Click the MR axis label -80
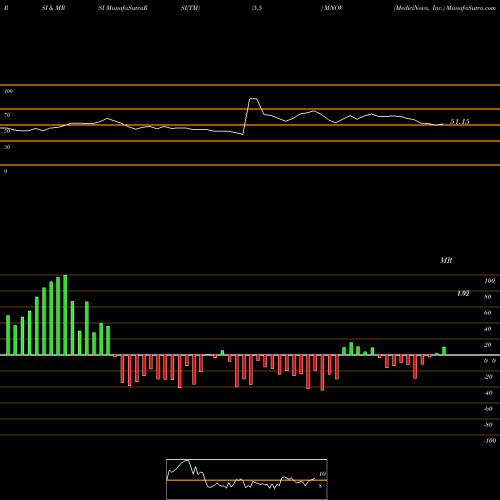The image size is (500, 500). [x=488, y=425]
